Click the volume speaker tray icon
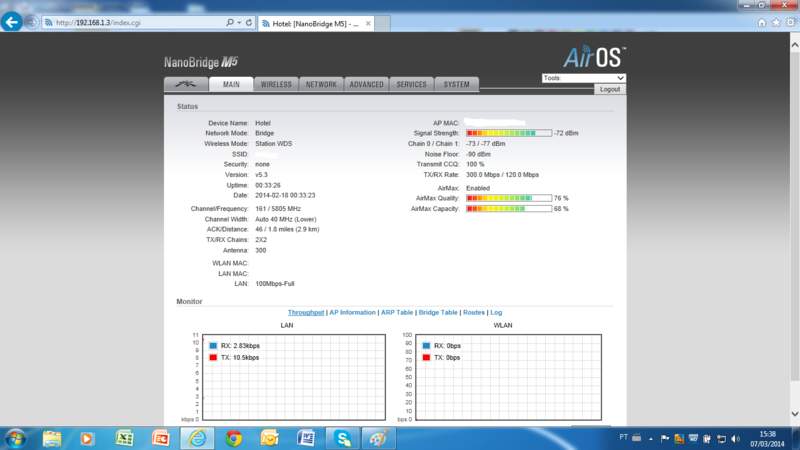This screenshot has height=450, width=800. (735, 438)
